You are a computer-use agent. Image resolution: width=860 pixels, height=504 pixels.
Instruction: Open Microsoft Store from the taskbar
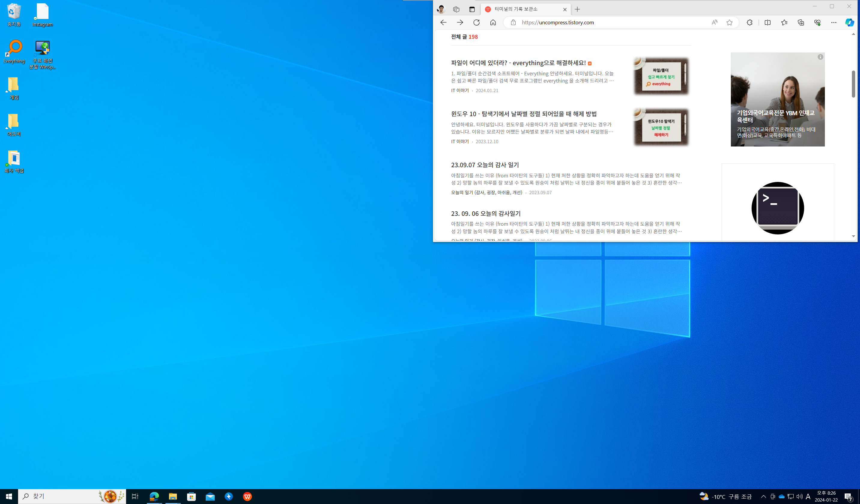pos(192,496)
